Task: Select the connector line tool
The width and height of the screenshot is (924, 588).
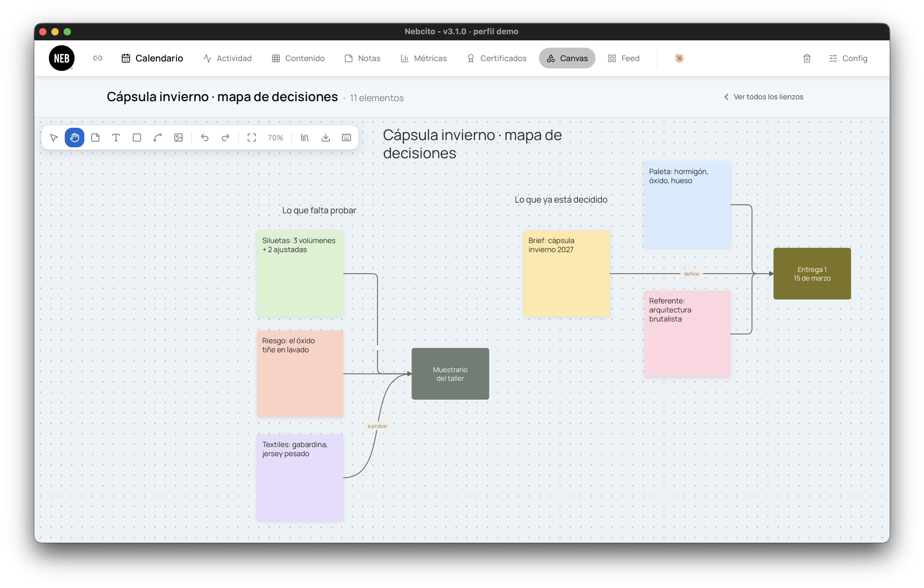Action: (x=157, y=138)
